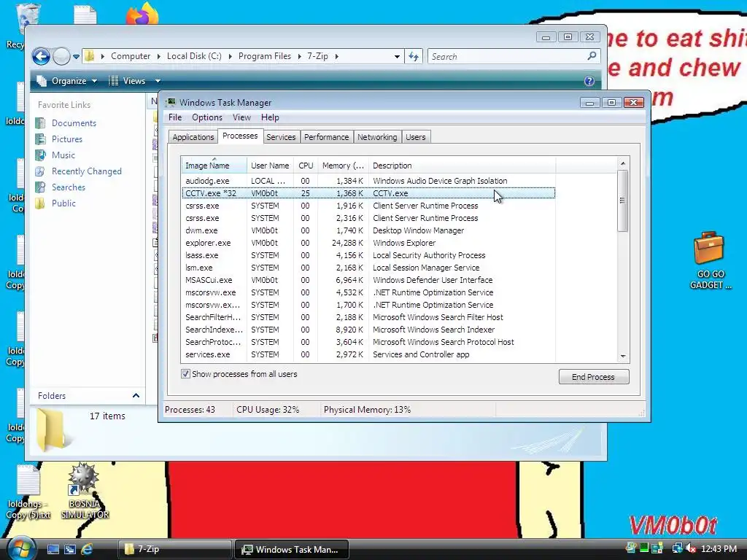The image size is (747, 560).
Task: Open Documents in Favorite Links
Action: pos(74,123)
